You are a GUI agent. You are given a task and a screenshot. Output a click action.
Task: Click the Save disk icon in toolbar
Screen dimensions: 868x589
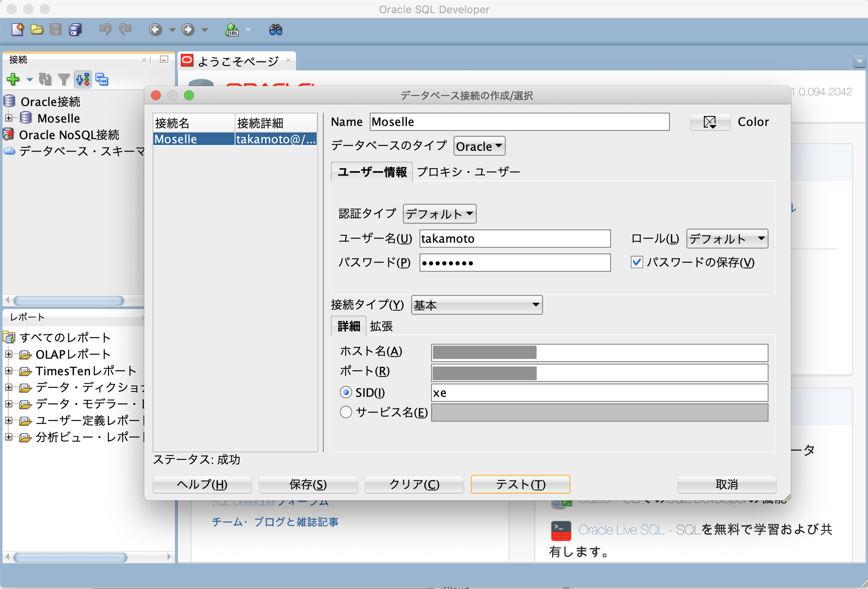click(56, 30)
